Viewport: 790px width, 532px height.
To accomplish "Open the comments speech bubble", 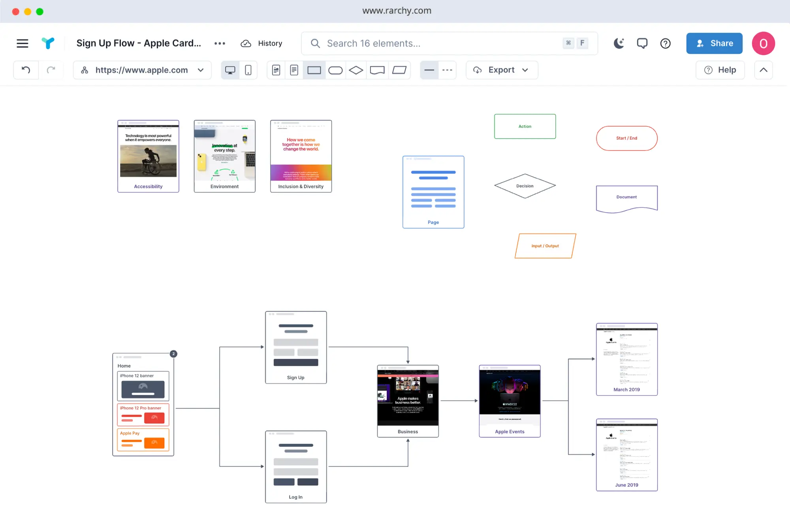I will (x=642, y=43).
